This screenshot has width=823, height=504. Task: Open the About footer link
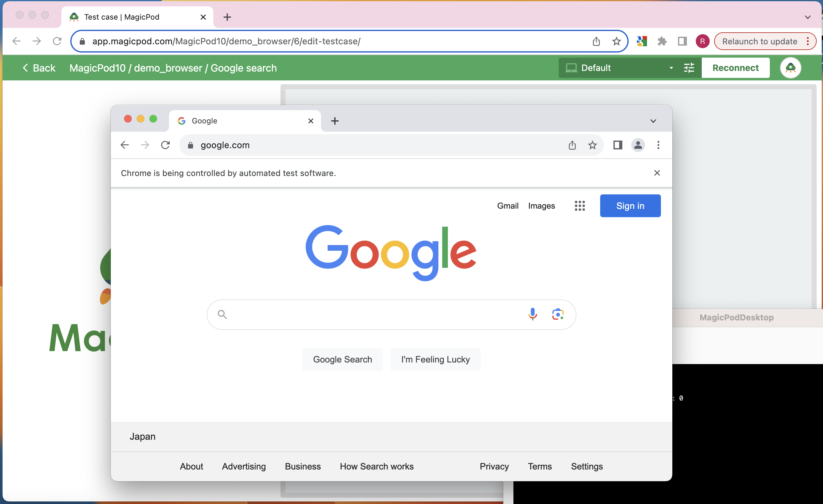click(x=192, y=466)
